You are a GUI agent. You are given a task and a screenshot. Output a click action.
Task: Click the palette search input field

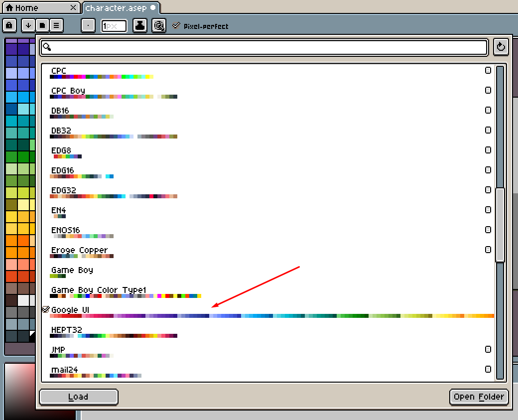(264, 47)
